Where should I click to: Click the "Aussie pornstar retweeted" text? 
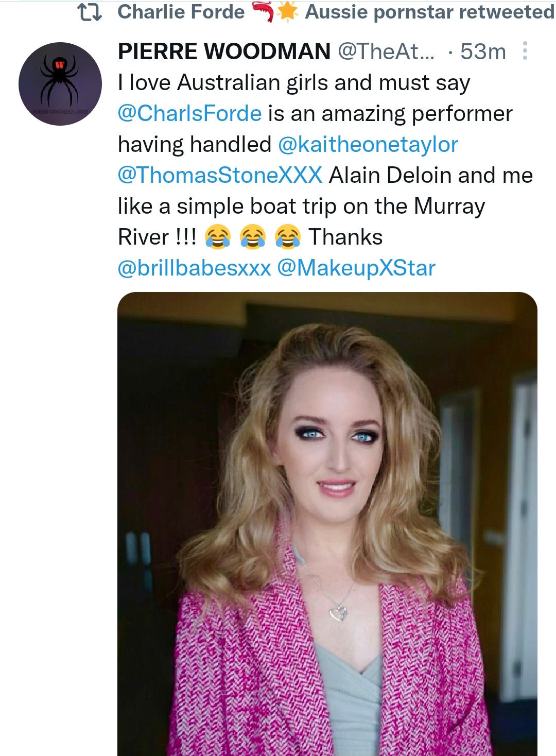click(429, 12)
